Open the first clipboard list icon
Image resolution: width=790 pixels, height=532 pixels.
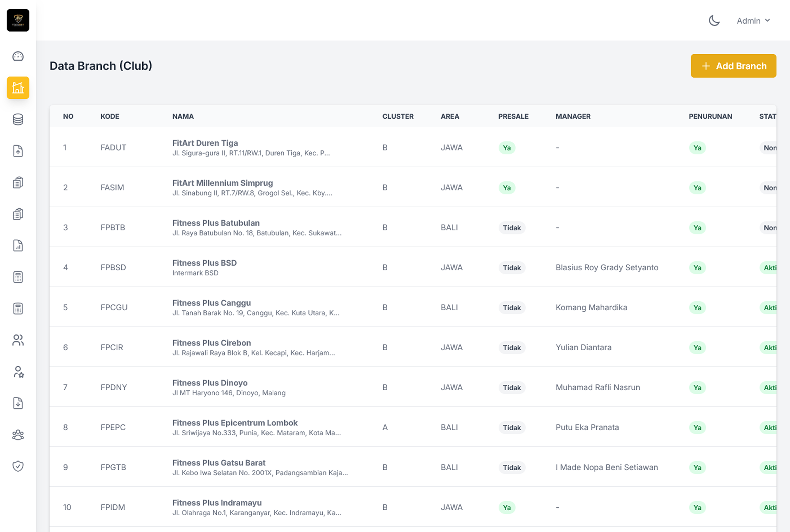pos(18,182)
